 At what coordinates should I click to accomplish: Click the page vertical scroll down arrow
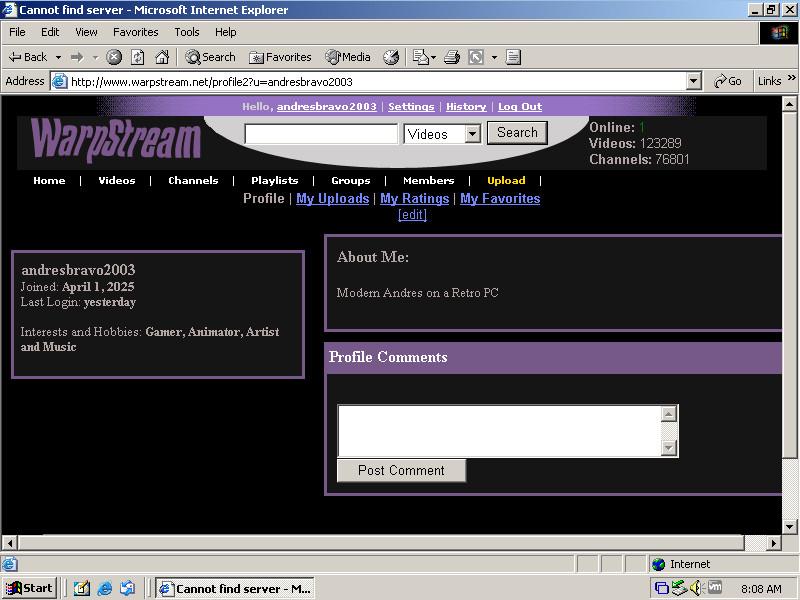tap(789, 527)
